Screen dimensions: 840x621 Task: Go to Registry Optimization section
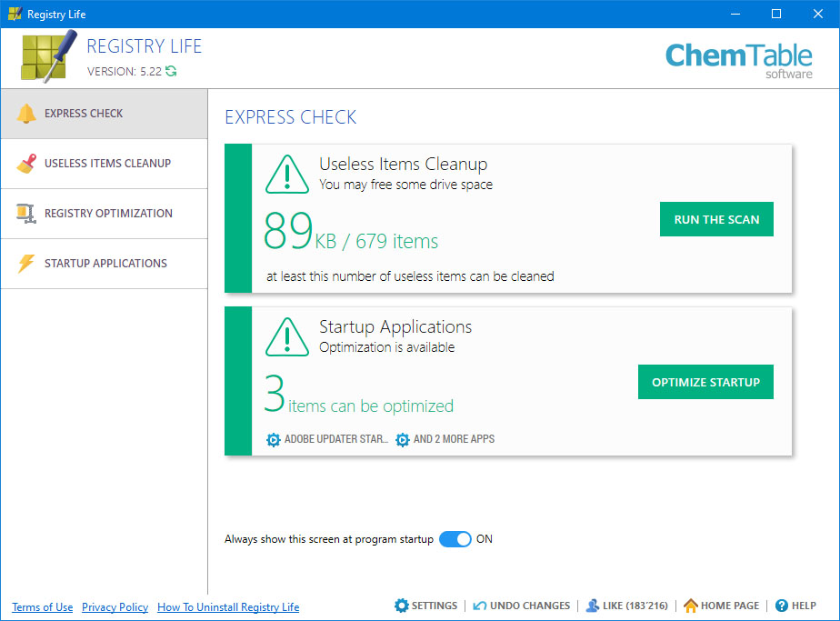[105, 214]
